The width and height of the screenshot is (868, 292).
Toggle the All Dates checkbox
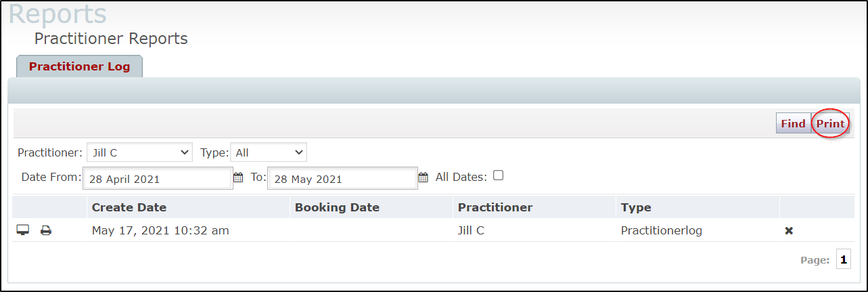(x=499, y=175)
